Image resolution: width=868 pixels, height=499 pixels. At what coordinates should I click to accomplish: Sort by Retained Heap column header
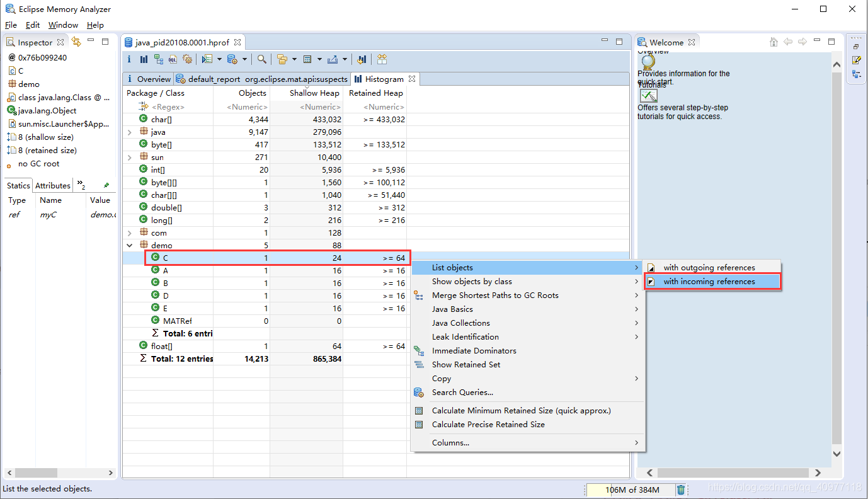(375, 93)
